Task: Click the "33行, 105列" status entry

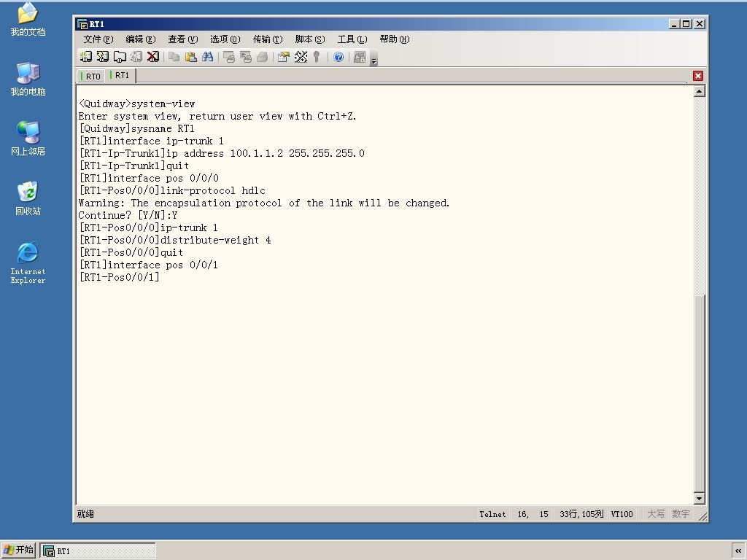Action: tap(581, 514)
